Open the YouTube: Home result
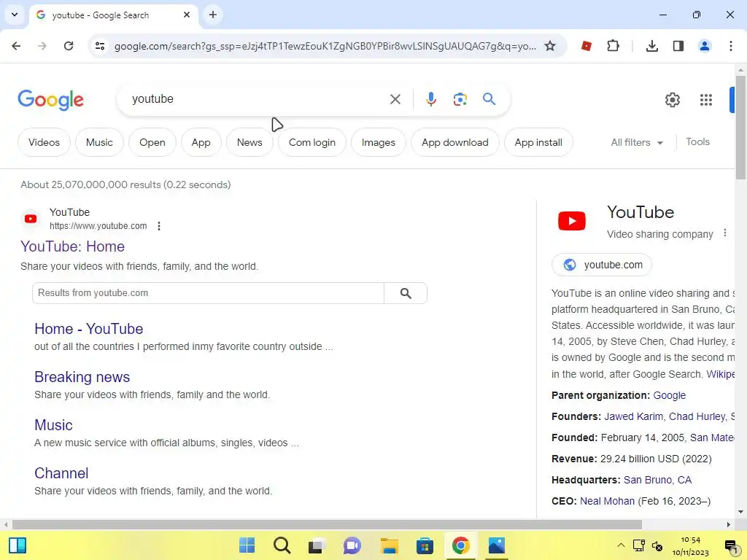This screenshot has width=747, height=560. 72,246
